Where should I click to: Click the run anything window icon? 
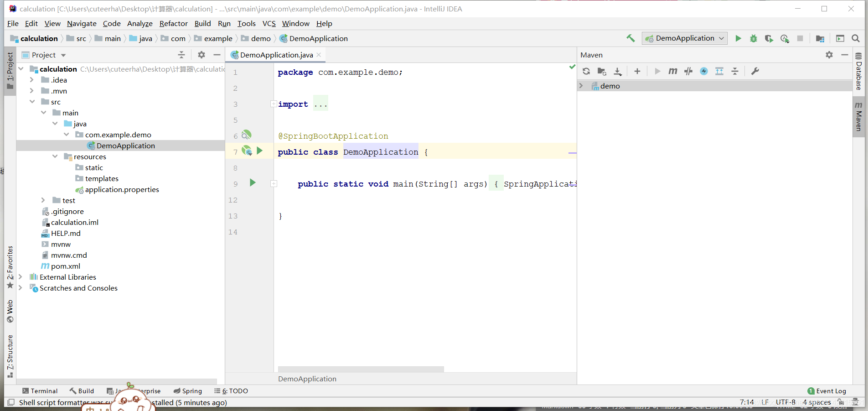pyautogui.click(x=840, y=38)
